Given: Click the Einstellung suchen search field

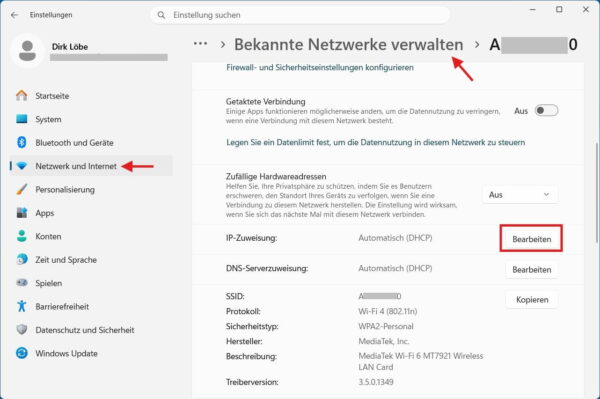Looking at the screenshot, I should point(300,15).
